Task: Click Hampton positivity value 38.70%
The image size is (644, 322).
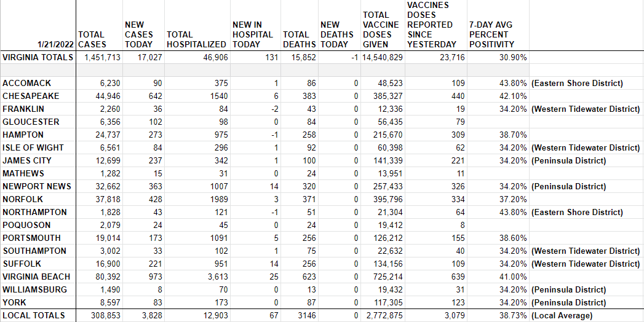Action: point(514,135)
